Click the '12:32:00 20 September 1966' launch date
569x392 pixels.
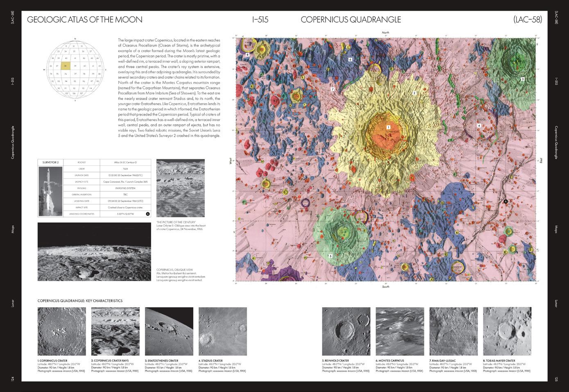click(x=126, y=175)
